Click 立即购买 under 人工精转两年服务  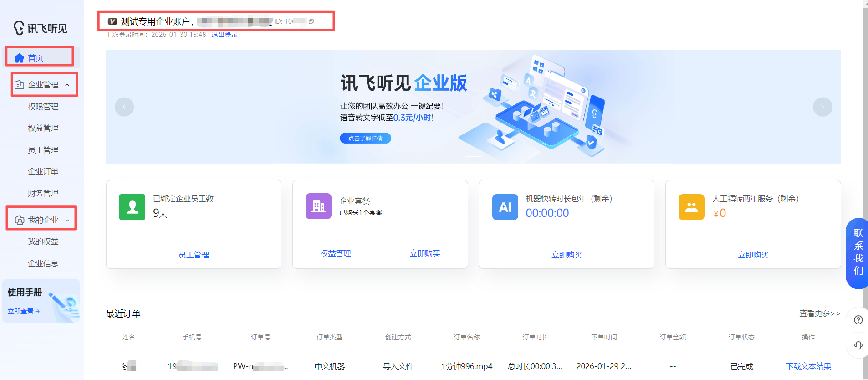(753, 255)
